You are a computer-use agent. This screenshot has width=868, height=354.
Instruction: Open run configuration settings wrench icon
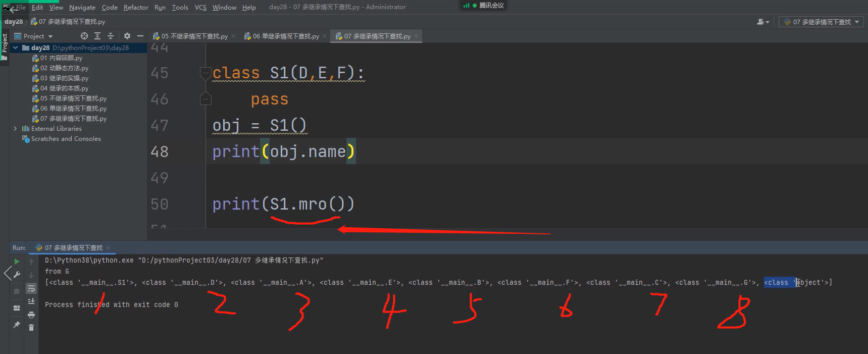pyautogui.click(x=17, y=275)
